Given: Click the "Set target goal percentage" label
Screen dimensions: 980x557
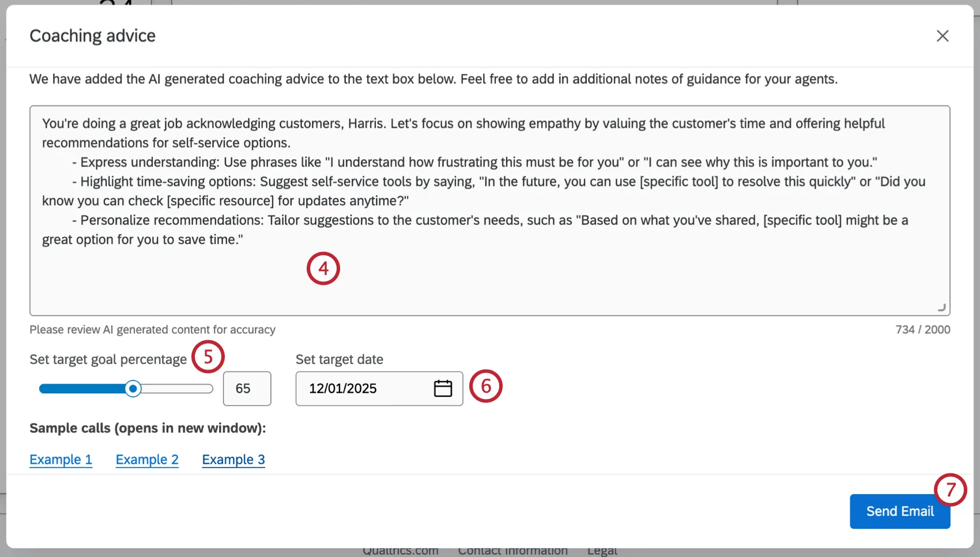Looking at the screenshot, I should pyautogui.click(x=108, y=360).
